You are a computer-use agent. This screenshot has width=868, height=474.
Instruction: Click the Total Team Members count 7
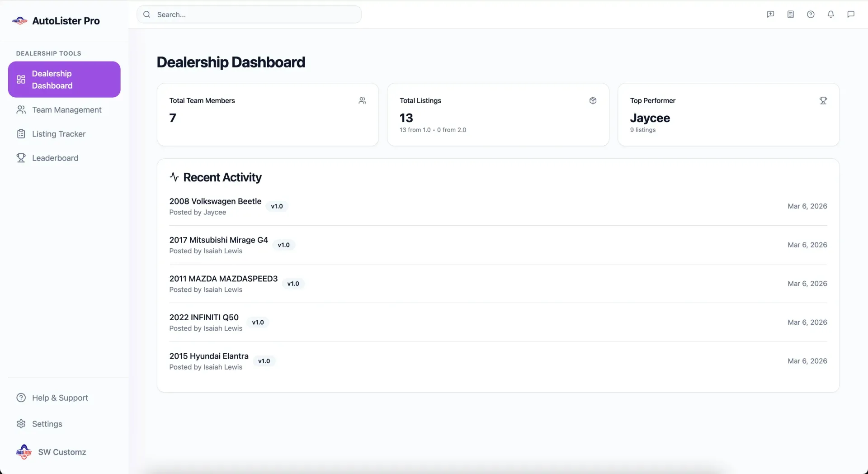click(173, 118)
